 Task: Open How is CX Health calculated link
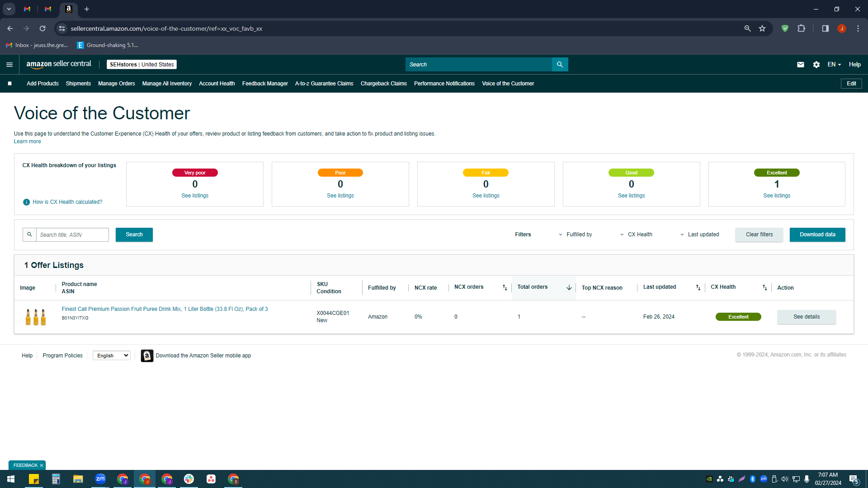point(67,202)
